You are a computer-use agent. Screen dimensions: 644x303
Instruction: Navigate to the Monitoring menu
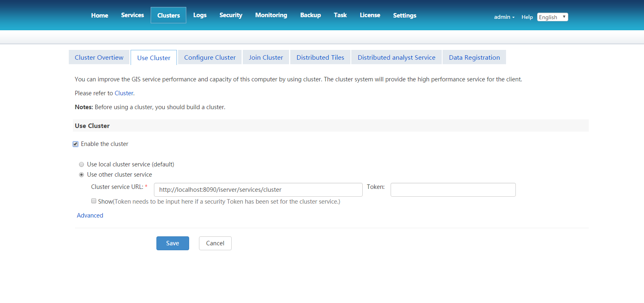point(271,15)
